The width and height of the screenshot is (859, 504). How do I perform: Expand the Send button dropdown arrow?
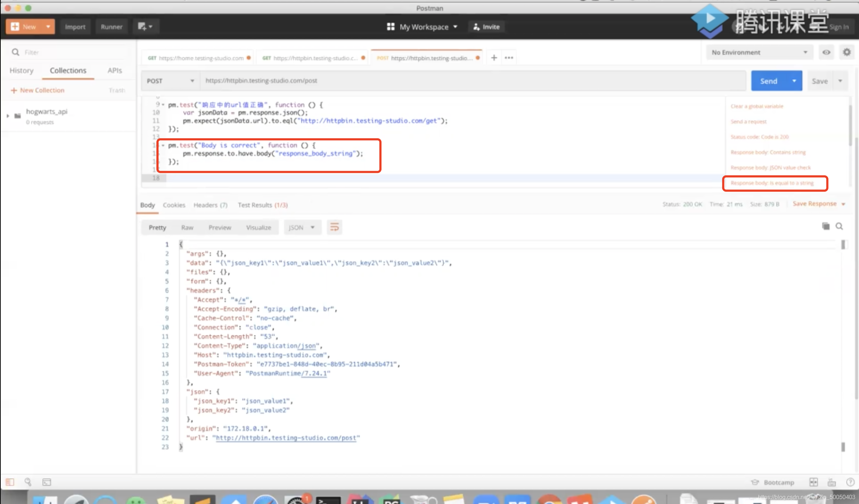pyautogui.click(x=794, y=81)
